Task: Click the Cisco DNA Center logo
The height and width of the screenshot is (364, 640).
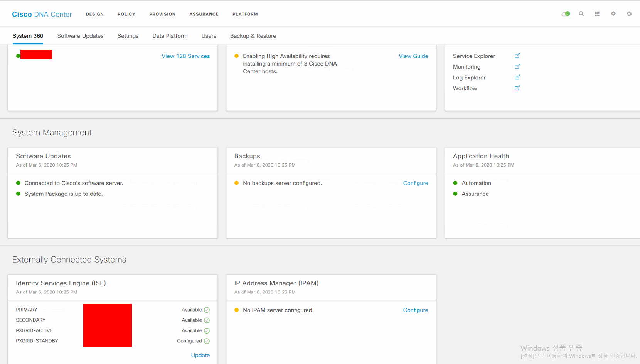Action: click(42, 14)
